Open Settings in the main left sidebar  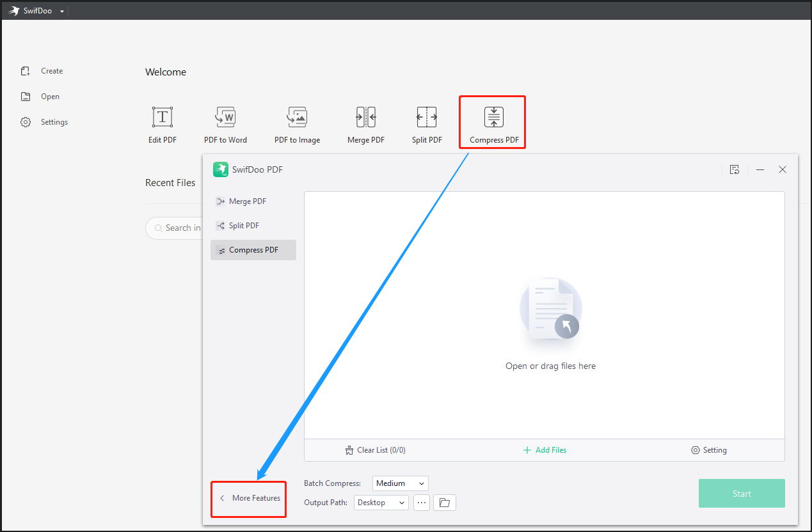tap(44, 122)
